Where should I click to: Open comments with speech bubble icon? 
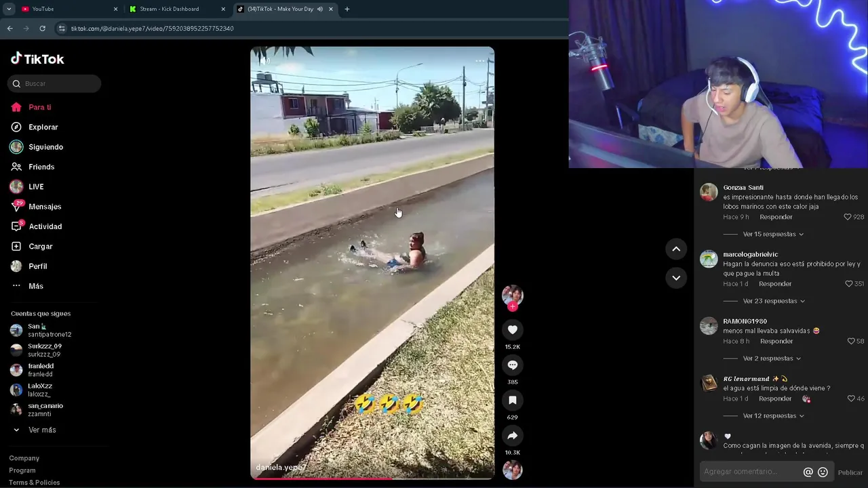pyautogui.click(x=513, y=365)
